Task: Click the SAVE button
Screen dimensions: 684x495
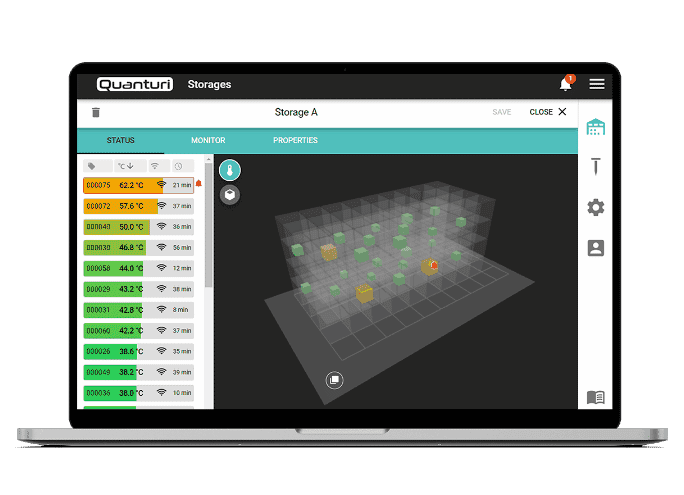Action: pos(502,112)
